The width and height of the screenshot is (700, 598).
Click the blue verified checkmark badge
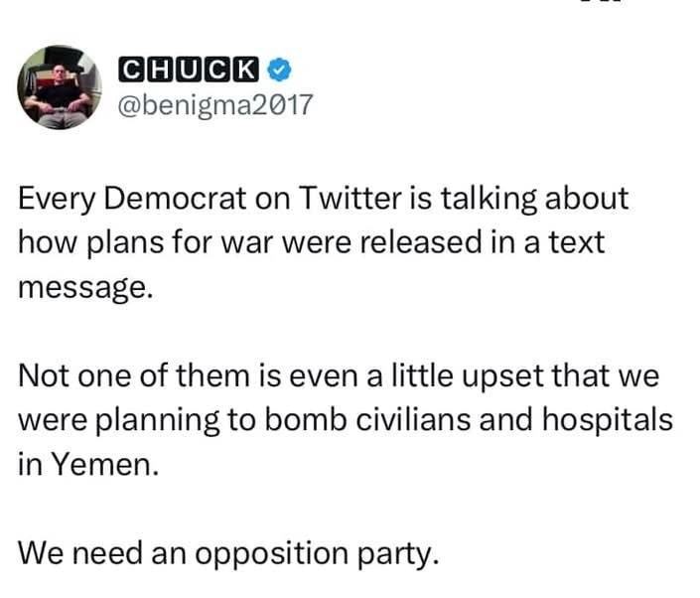[x=280, y=71]
